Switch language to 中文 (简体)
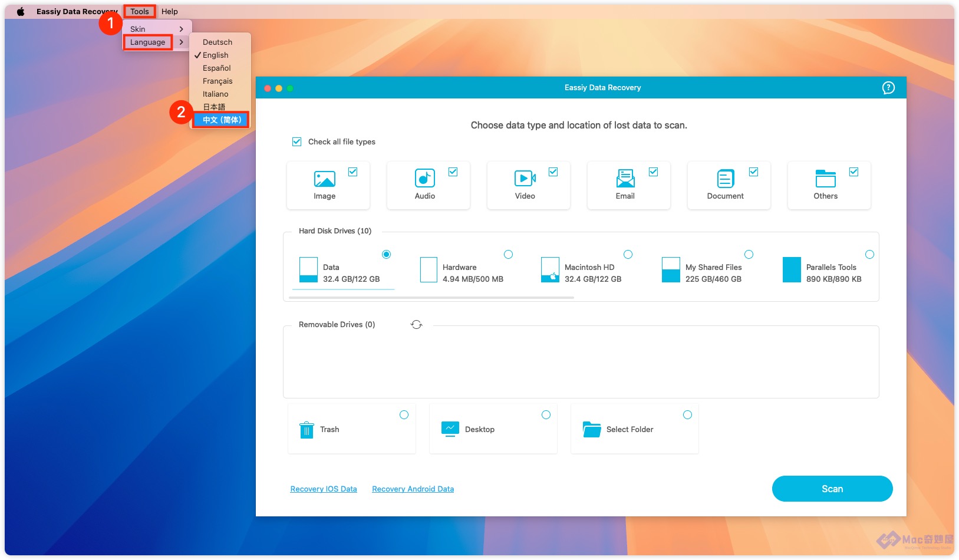Screen dimensions: 959x560 [220, 120]
